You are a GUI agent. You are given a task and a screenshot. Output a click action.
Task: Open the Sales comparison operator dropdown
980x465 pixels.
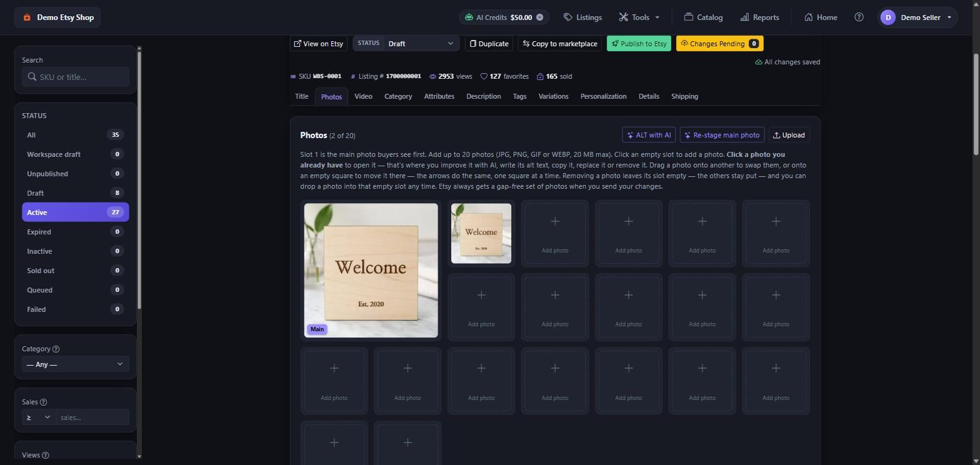click(x=39, y=417)
